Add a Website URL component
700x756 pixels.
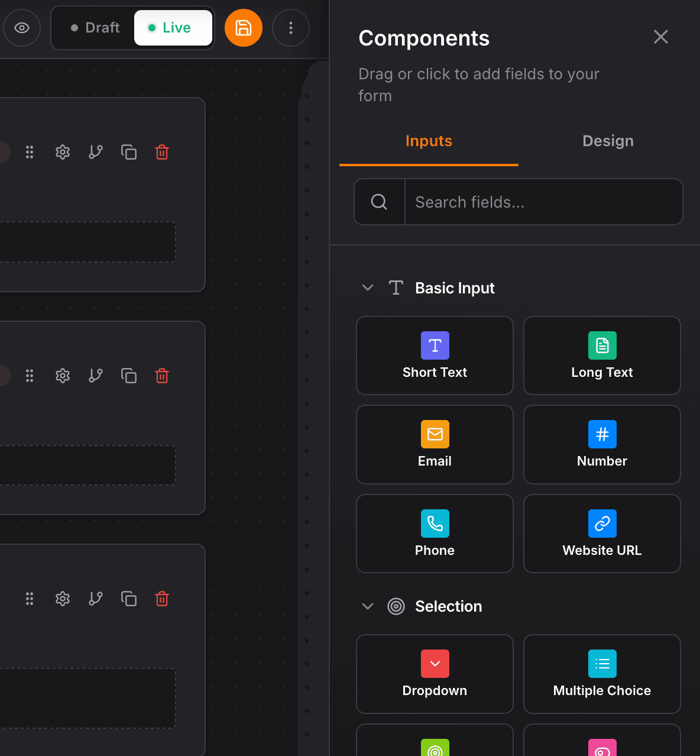tap(601, 533)
